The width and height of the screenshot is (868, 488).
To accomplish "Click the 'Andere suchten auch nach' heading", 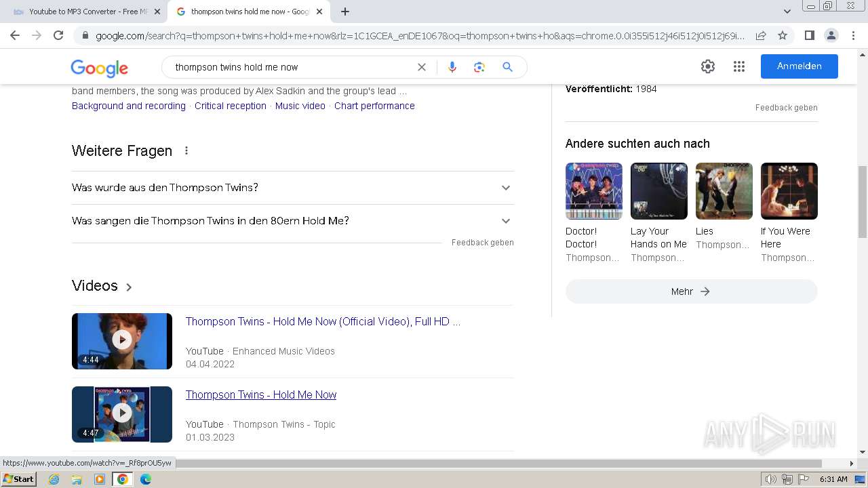I will [x=637, y=144].
